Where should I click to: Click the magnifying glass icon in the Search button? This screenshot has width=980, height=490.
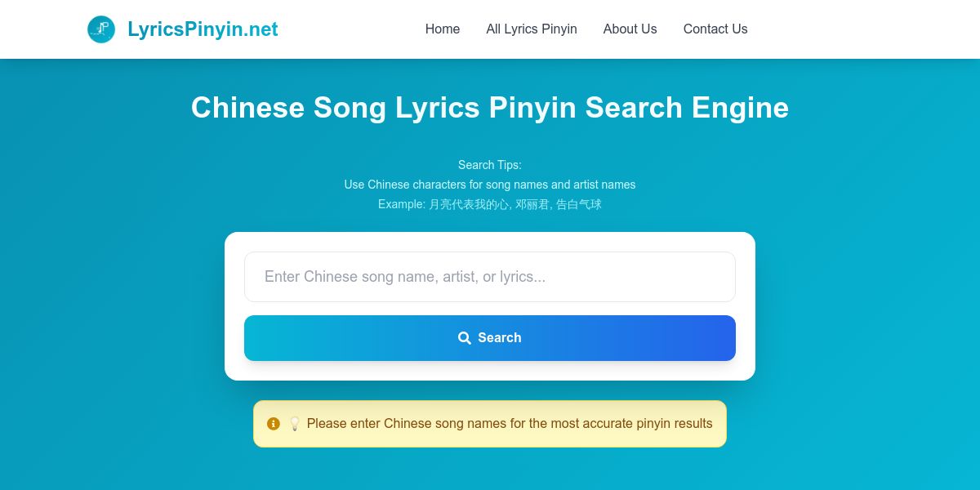point(464,338)
